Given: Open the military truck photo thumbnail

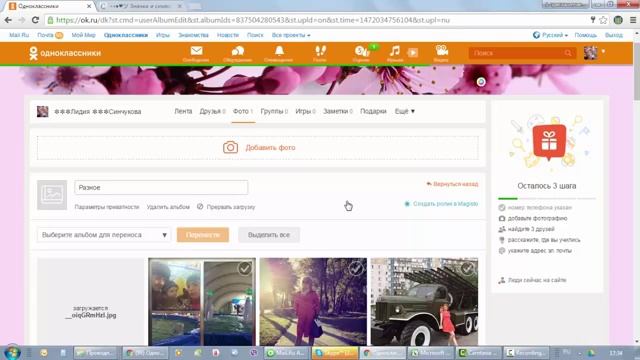Looking at the screenshot, I should click(x=424, y=302).
